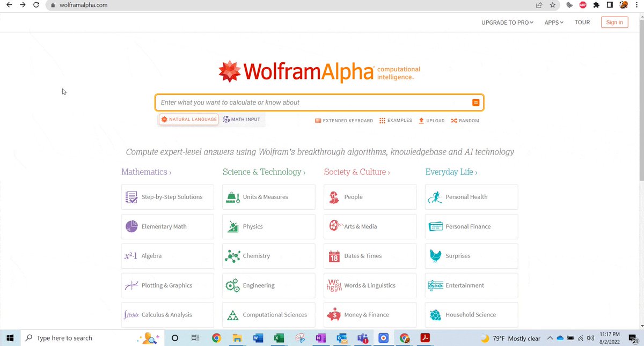Pick a Random query
Image resolution: width=644 pixels, height=346 pixels.
[x=465, y=121]
